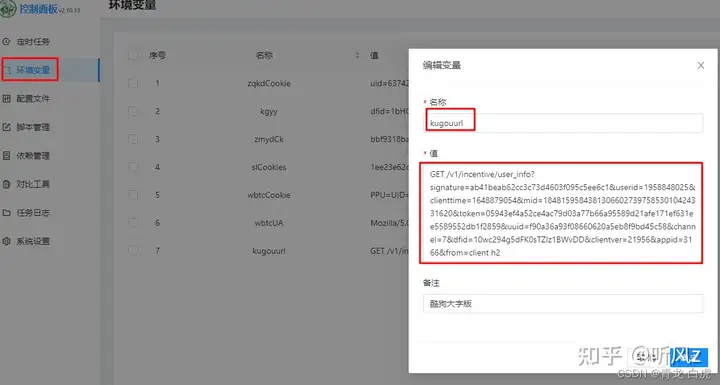Open 任务日志 task logs

[33, 213]
